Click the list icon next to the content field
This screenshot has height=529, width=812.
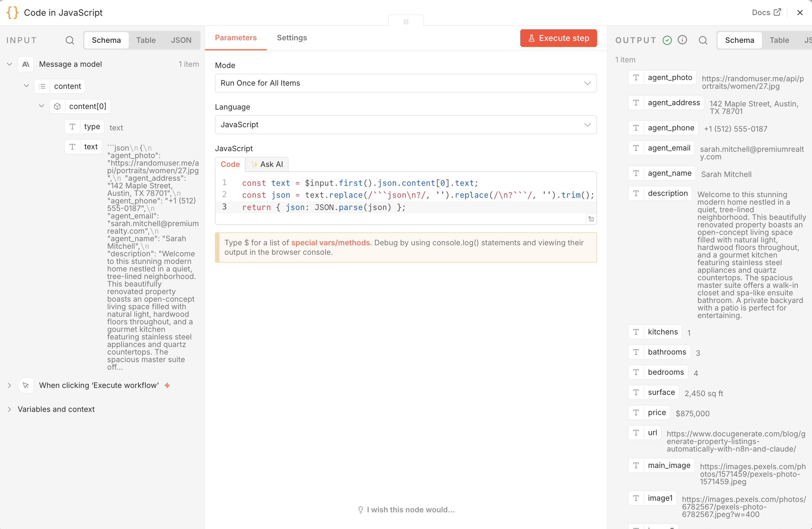point(42,86)
